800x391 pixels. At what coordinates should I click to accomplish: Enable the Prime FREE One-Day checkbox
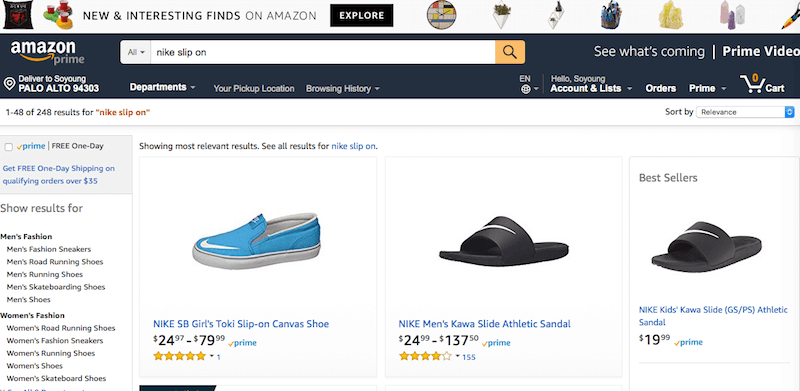(9, 147)
